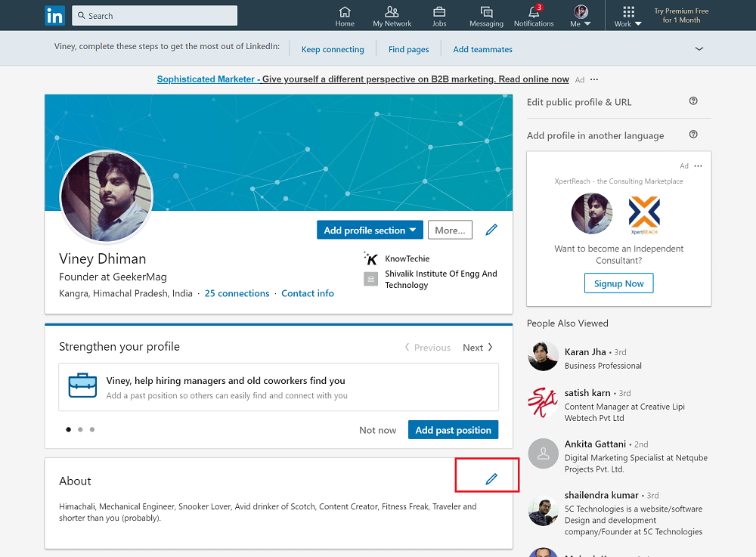The width and height of the screenshot is (756, 557).
Task: Click the briefcase icon in Strengthen your profile
Action: tap(82, 385)
